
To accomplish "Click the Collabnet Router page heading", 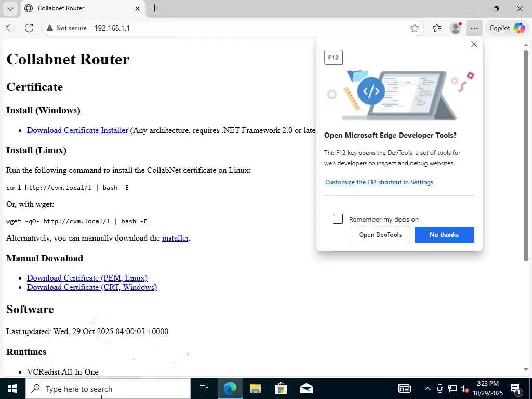I will point(68,59).
